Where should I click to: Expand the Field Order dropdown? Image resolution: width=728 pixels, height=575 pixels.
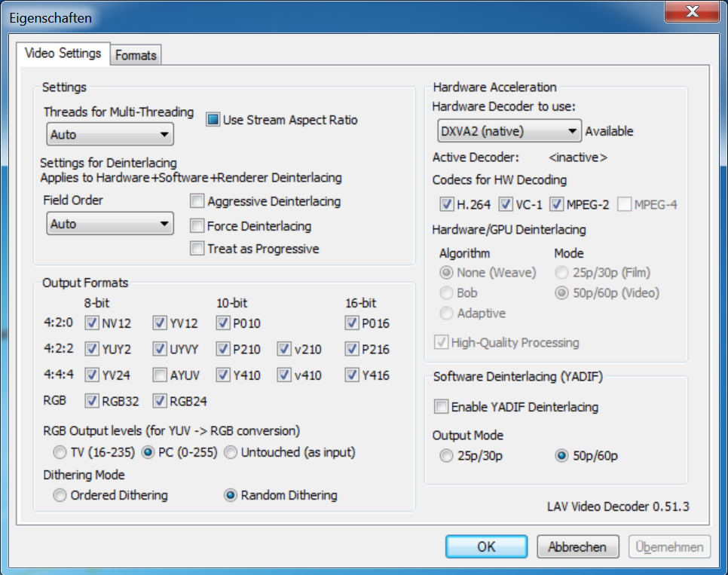pos(110,224)
